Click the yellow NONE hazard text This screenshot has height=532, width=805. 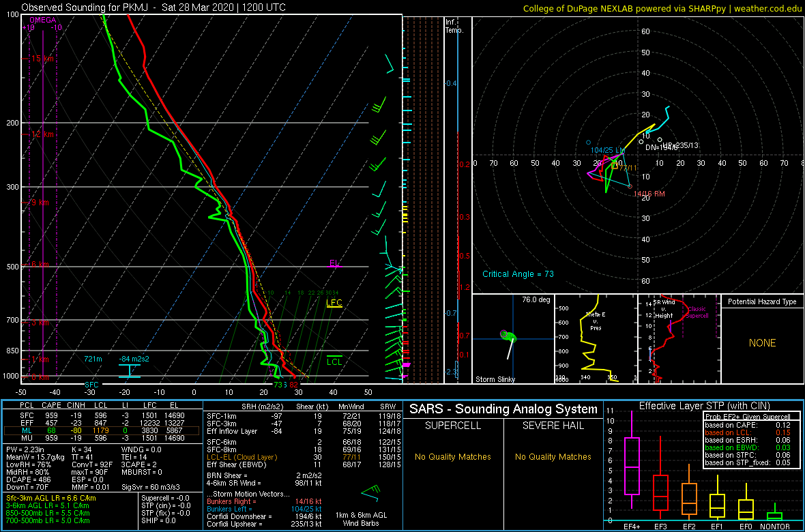762,343
